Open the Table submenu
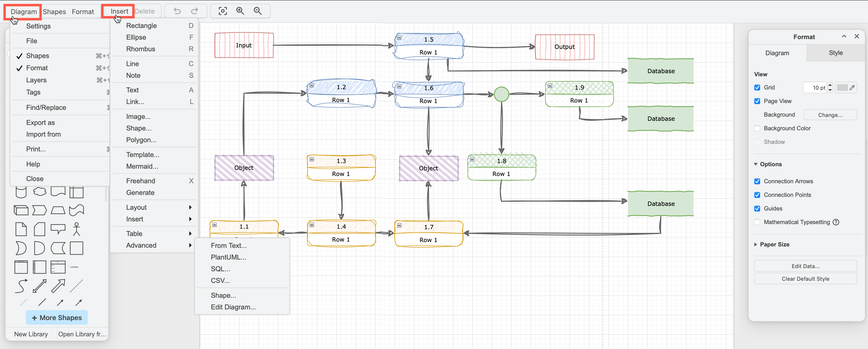The image size is (868, 349). [x=154, y=234]
